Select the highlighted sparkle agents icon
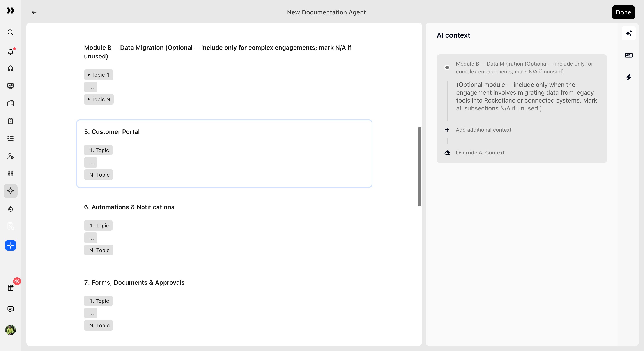The height and width of the screenshot is (351, 644). [x=11, y=191]
